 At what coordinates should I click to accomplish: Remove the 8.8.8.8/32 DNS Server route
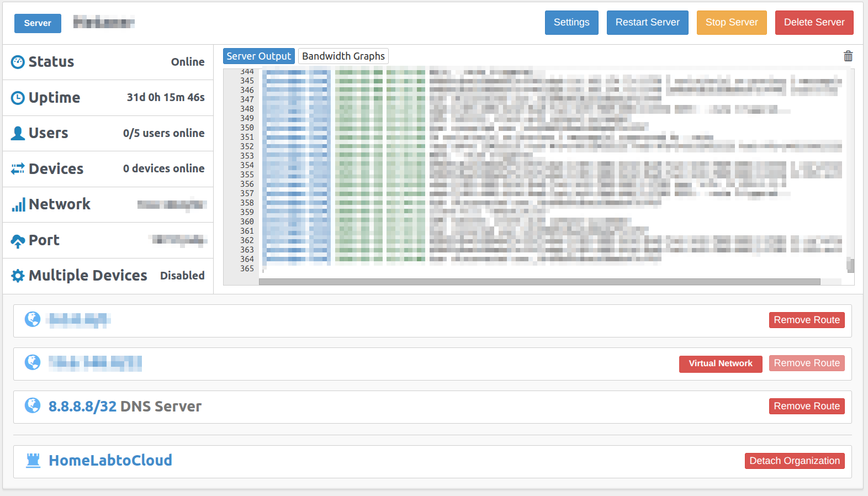tap(806, 406)
